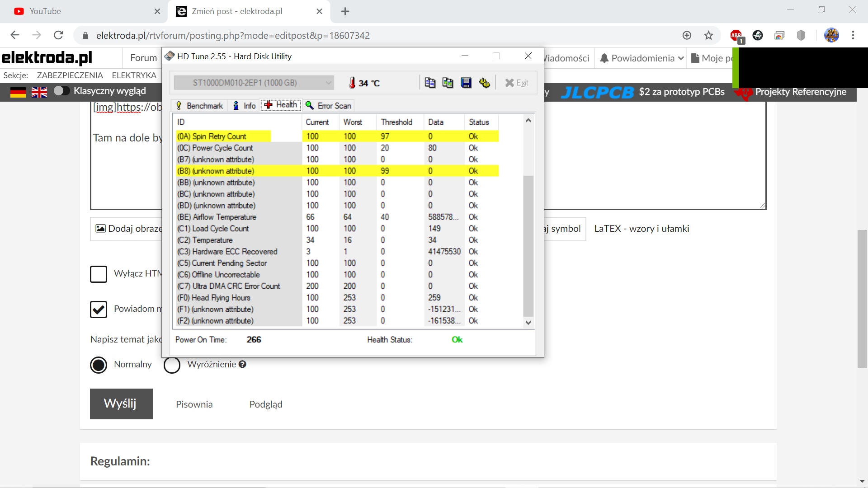Viewport: 868px width, 488px height.
Task: Select the (BE) Airflow Temperature row
Action: 337,217
